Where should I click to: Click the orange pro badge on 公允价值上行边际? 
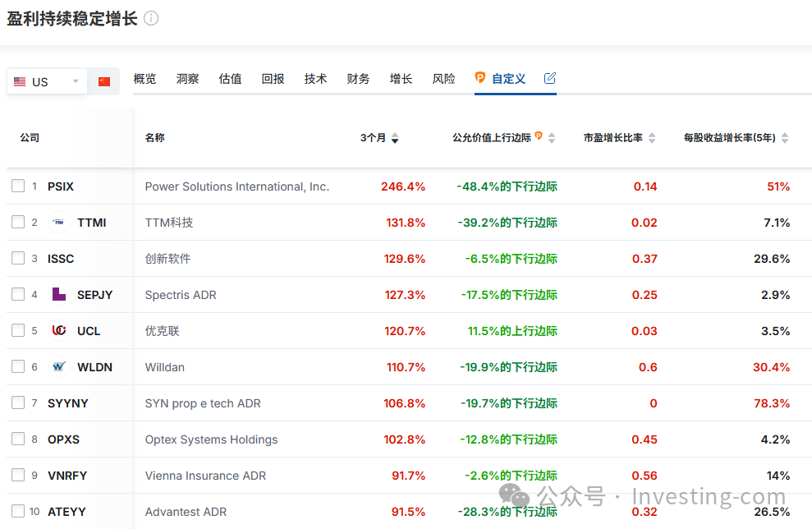pos(539,136)
